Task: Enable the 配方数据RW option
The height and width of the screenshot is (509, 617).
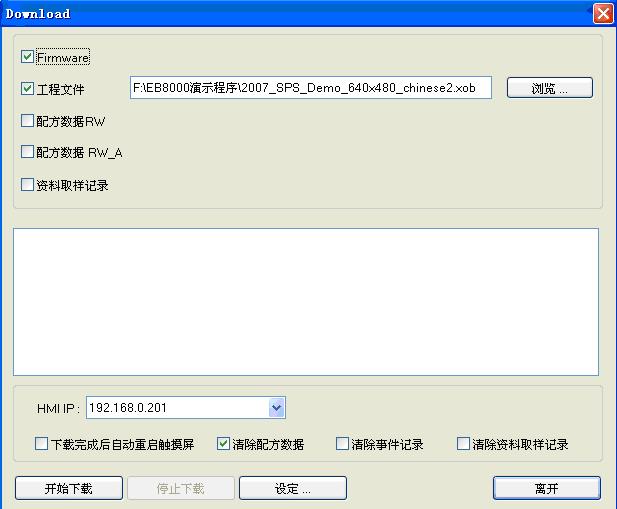Action: coord(28,121)
